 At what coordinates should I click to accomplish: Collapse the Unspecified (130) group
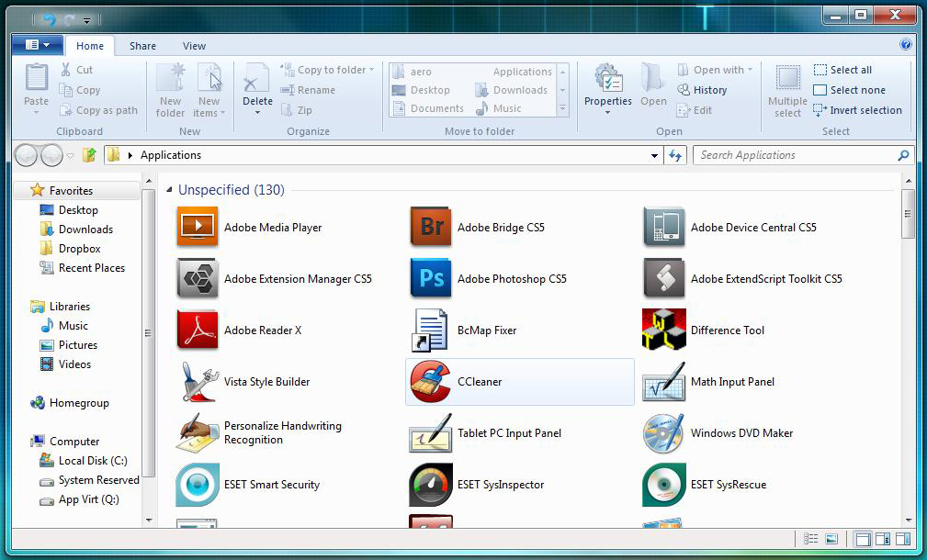pyautogui.click(x=169, y=190)
